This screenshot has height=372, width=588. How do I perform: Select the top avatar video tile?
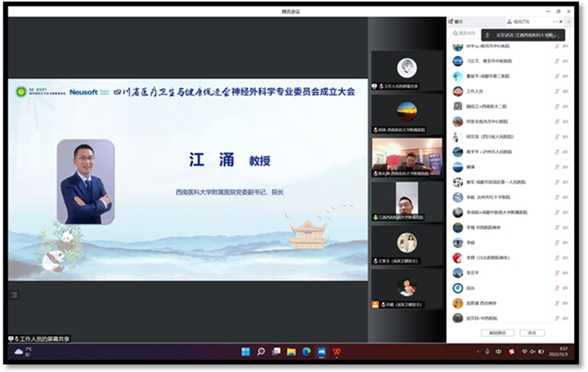pos(405,69)
